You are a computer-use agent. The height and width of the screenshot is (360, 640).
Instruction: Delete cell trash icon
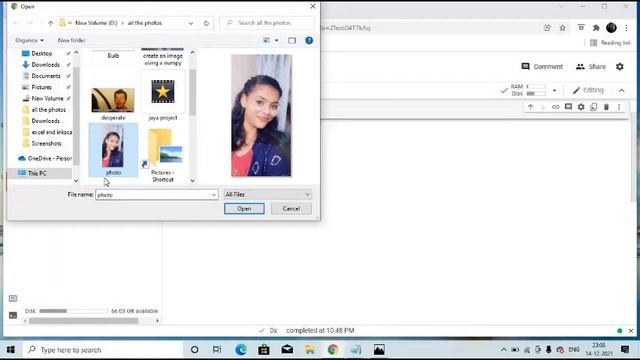[x=606, y=107]
